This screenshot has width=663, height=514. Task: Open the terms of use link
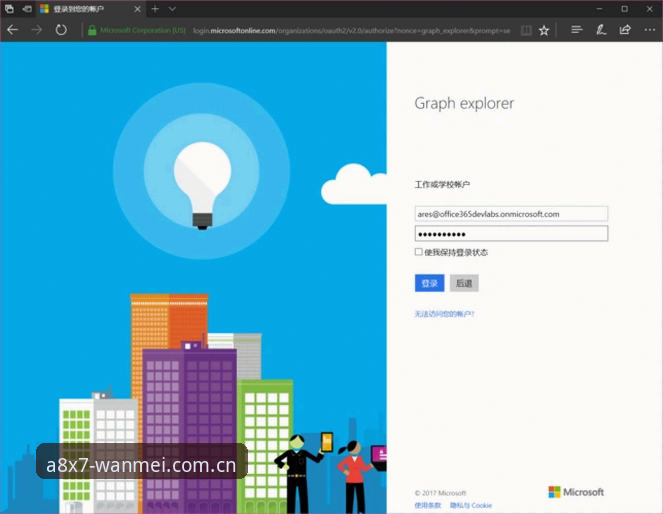[x=427, y=505]
